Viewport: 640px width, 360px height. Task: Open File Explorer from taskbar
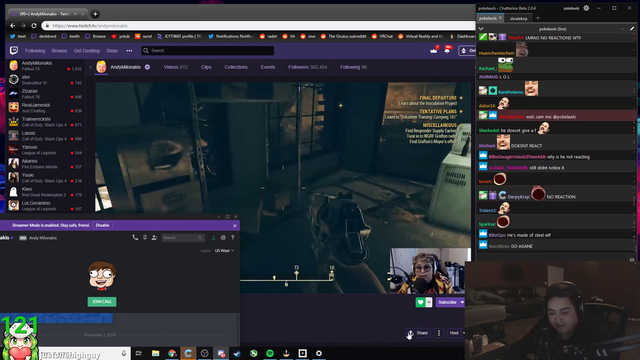(x=156, y=353)
